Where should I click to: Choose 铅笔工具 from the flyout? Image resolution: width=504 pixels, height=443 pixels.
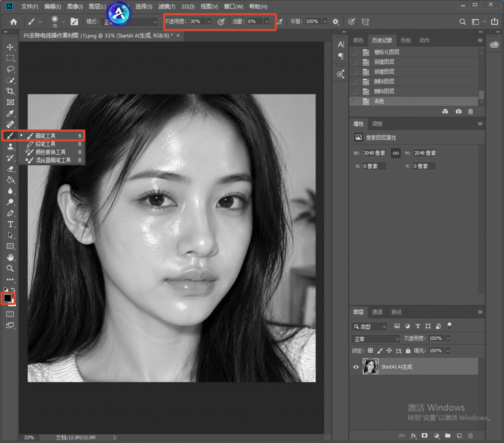pyautogui.click(x=52, y=144)
